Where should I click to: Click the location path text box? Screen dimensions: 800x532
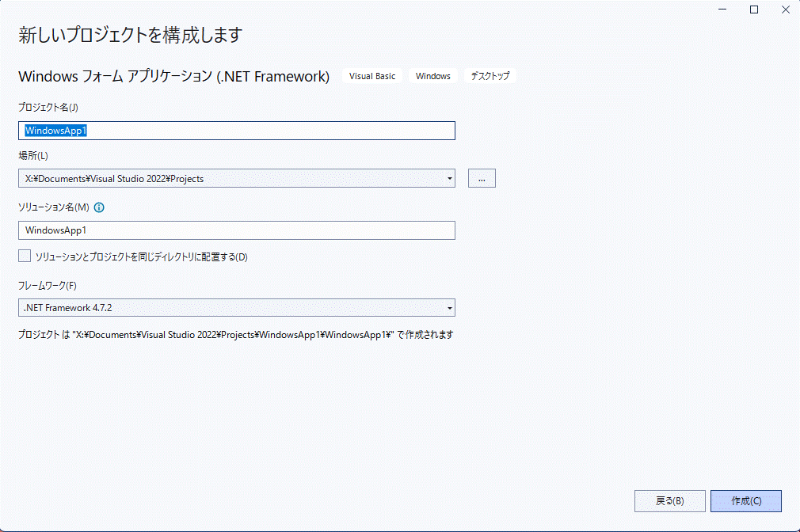tap(230, 179)
